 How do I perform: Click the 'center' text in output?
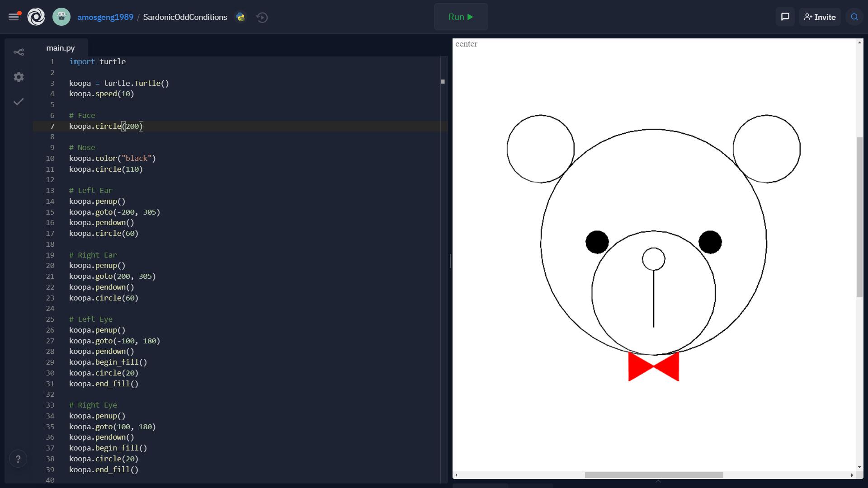point(466,44)
